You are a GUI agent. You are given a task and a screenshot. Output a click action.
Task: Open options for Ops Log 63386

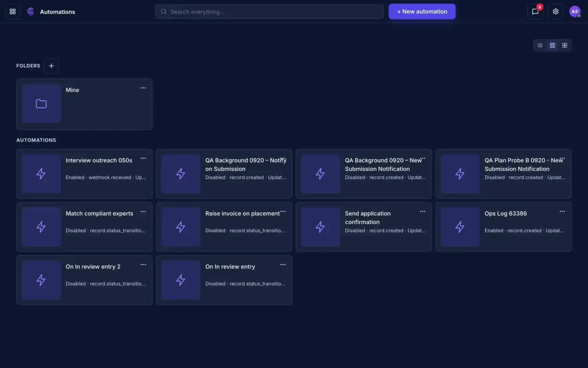pyautogui.click(x=562, y=211)
